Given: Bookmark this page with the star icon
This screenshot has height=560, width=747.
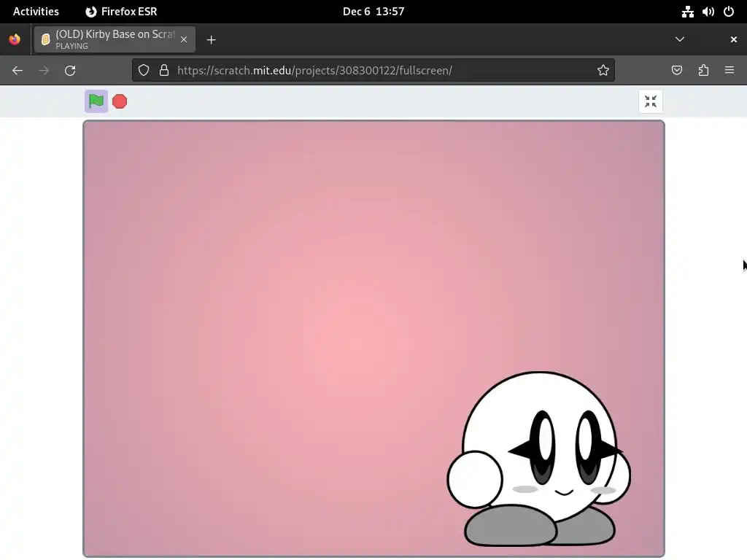Looking at the screenshot, I should point(603,71).
